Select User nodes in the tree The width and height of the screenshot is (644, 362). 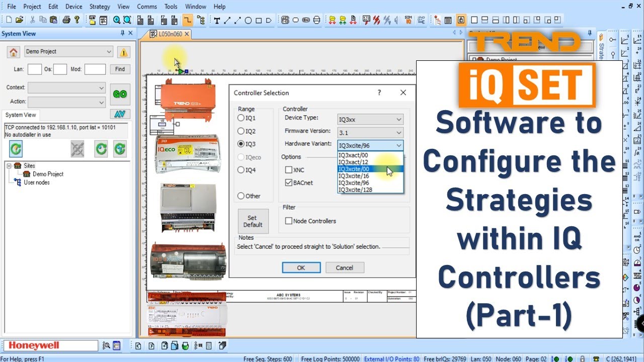(x=37, y=183)
